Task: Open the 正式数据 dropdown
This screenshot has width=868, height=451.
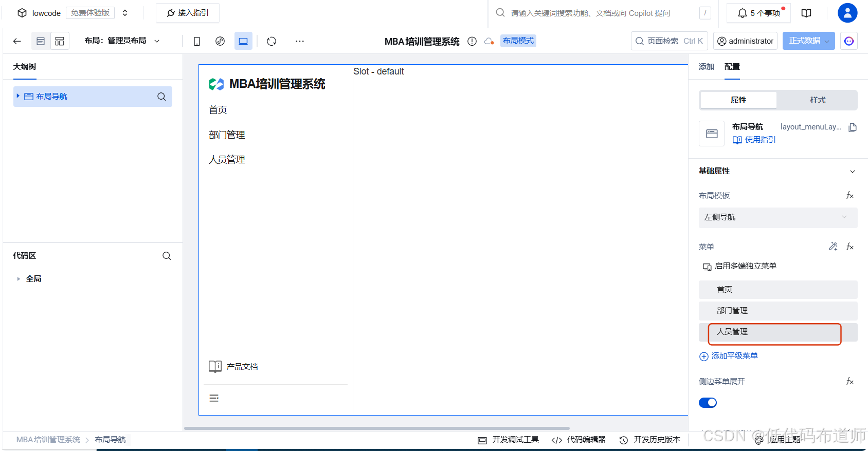Action: (x=808, y=41)
